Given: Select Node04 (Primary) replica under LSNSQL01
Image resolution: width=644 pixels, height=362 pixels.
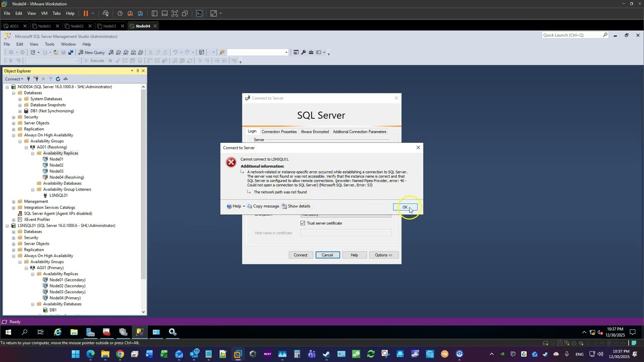Looking at the screenshot, I should click(65, 298).
